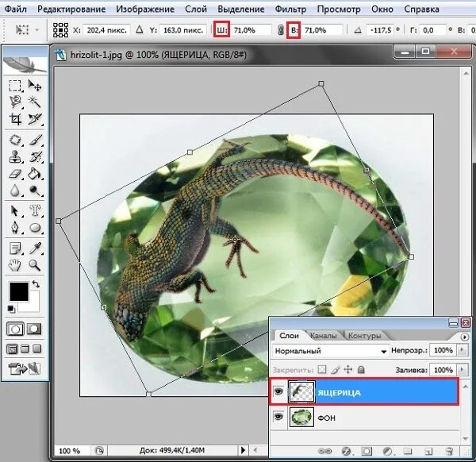Screen dimensions: 476x462
Task: Open status bar info arrow menu
Action: coord(243,450)
